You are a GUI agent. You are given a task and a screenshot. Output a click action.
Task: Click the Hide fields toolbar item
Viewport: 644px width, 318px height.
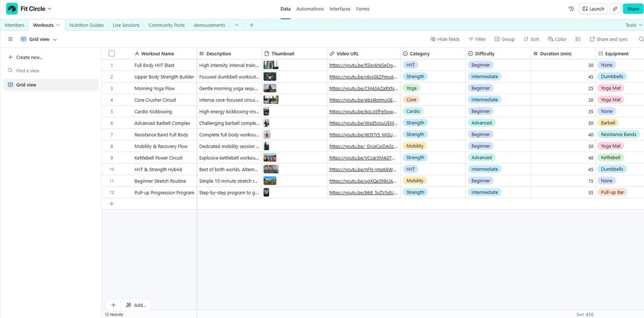(445, 39)
